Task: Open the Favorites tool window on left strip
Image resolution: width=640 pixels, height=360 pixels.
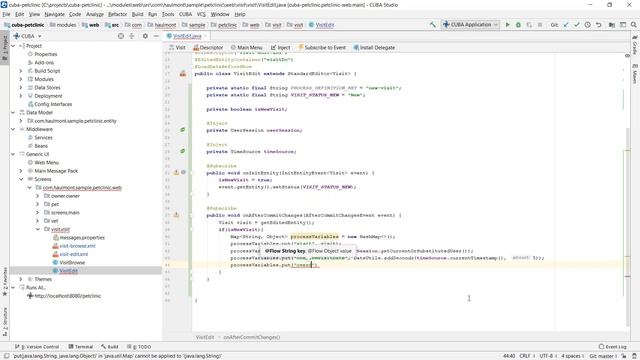Action: coord(5,282)
